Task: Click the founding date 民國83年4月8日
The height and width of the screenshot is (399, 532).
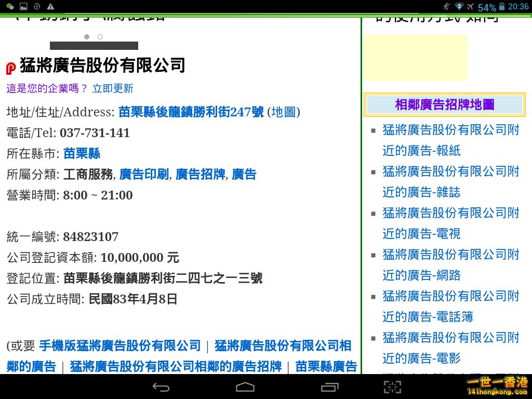Action: [x=133, y=299]
